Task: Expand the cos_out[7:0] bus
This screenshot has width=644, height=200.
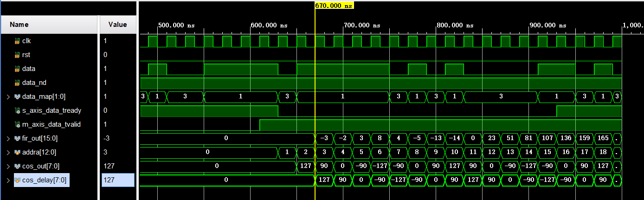Action: click(7, 166)
